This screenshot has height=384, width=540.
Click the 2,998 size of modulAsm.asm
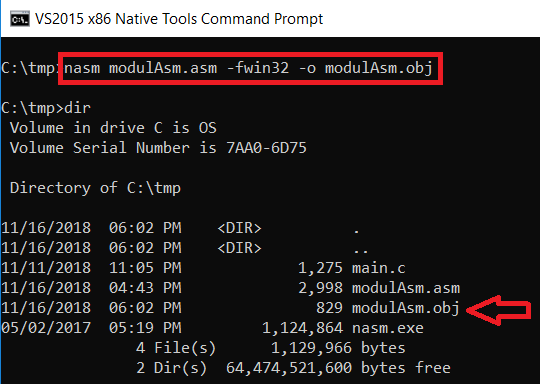pos(320,288)
